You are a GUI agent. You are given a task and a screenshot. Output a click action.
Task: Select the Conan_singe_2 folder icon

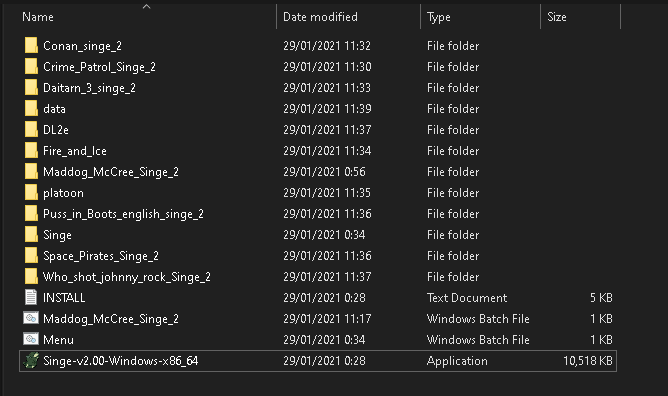click(x=31, y=45)
